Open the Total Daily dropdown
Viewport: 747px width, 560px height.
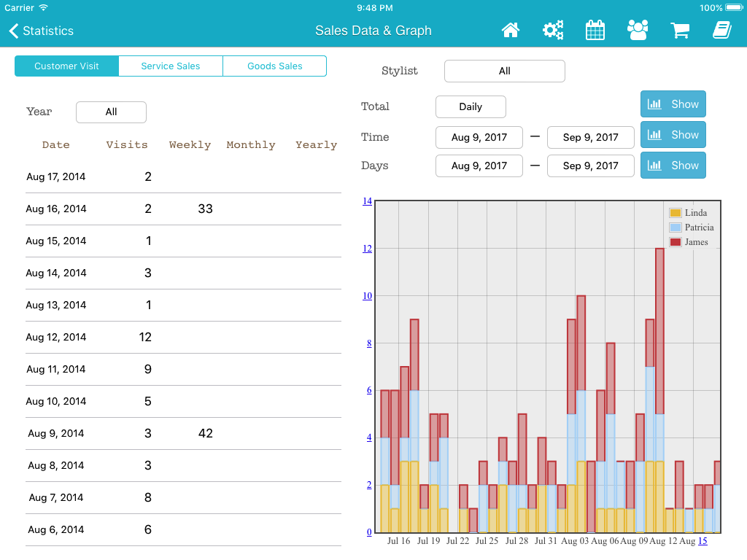click(x=471, y=107)
